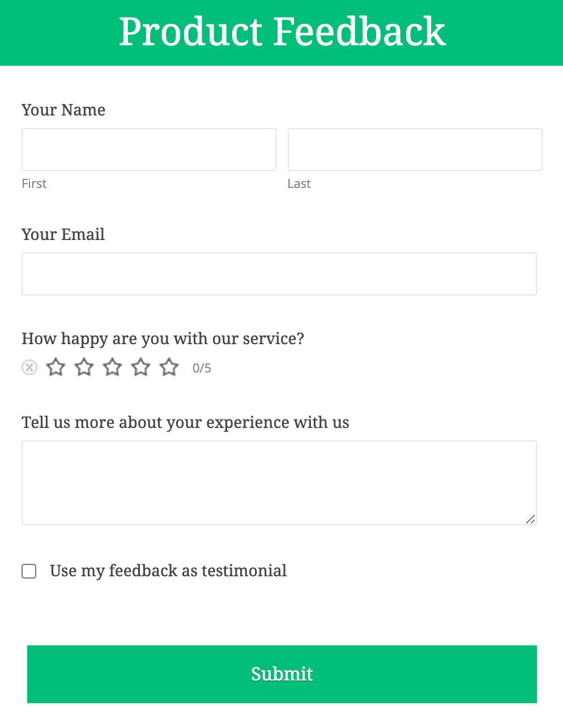The width and height of the screenshot is (563, 728).
Task: Click inside the experience comments textarea
Action: (x=279, y=481)
